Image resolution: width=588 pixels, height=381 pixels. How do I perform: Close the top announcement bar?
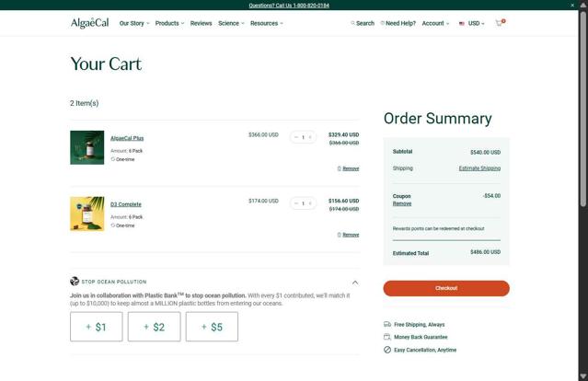pos(572,5)
